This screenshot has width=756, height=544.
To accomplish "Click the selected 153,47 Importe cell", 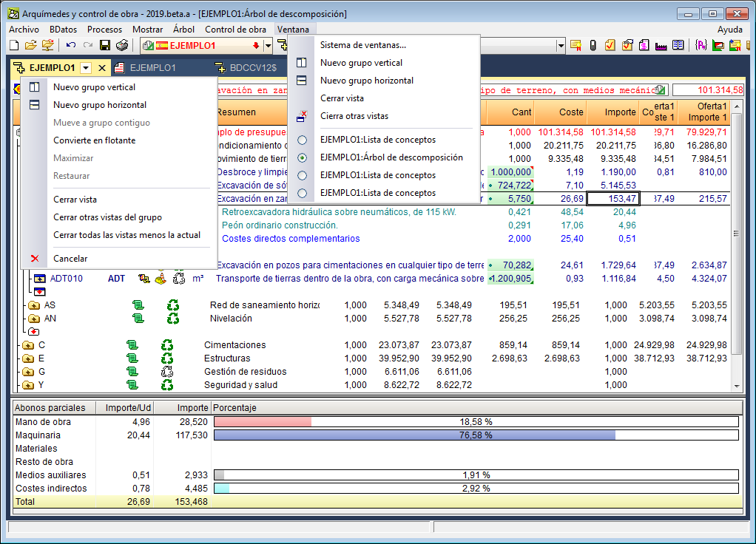I will click(613, 199).
